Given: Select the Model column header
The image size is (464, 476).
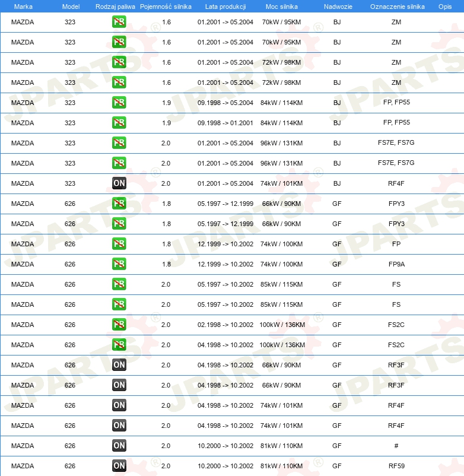Looking at the screenshot, I should (x=71, y=7).
